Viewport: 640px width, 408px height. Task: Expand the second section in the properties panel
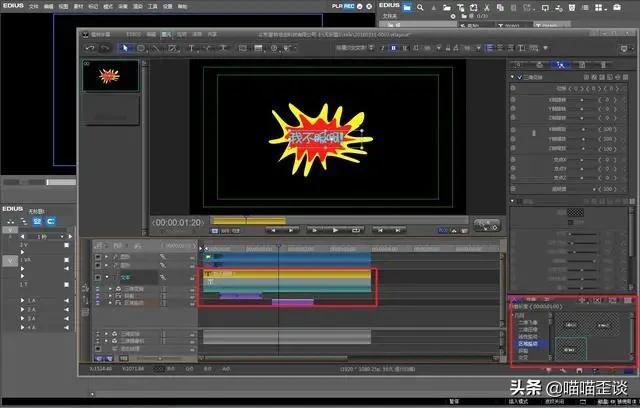(513, 201)
